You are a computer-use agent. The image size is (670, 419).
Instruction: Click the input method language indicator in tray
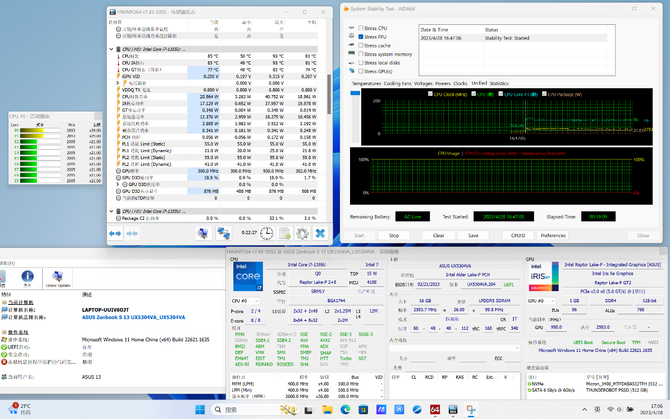[597, 409]
